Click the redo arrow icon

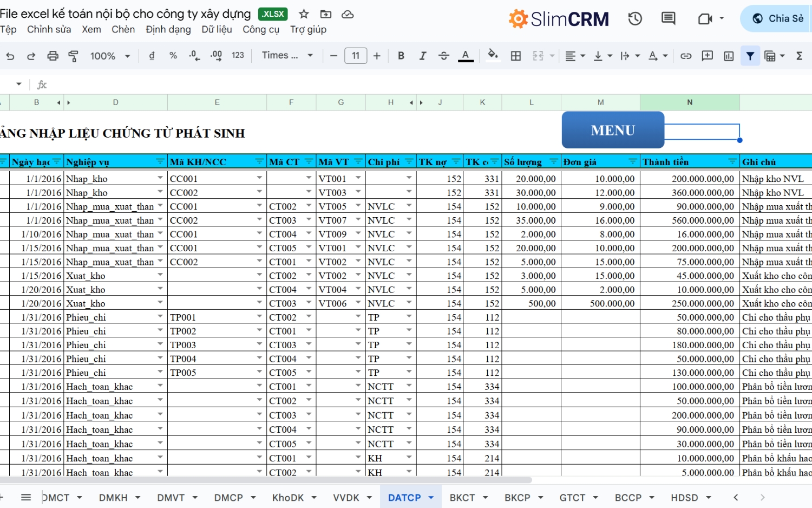pos(31,56)
